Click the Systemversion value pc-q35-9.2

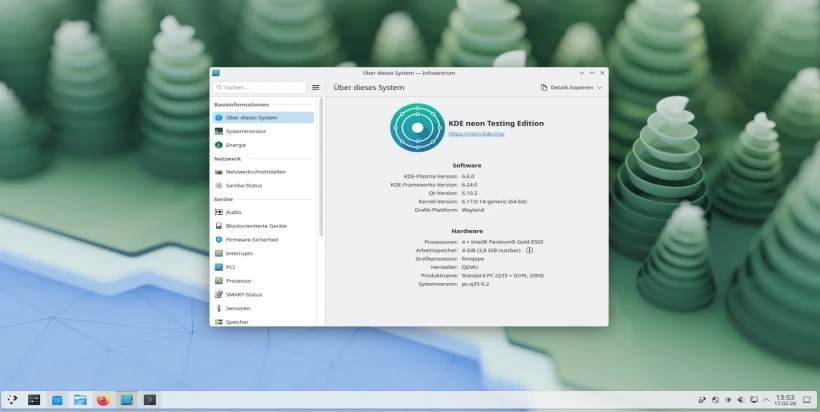[x=475, y=284]
